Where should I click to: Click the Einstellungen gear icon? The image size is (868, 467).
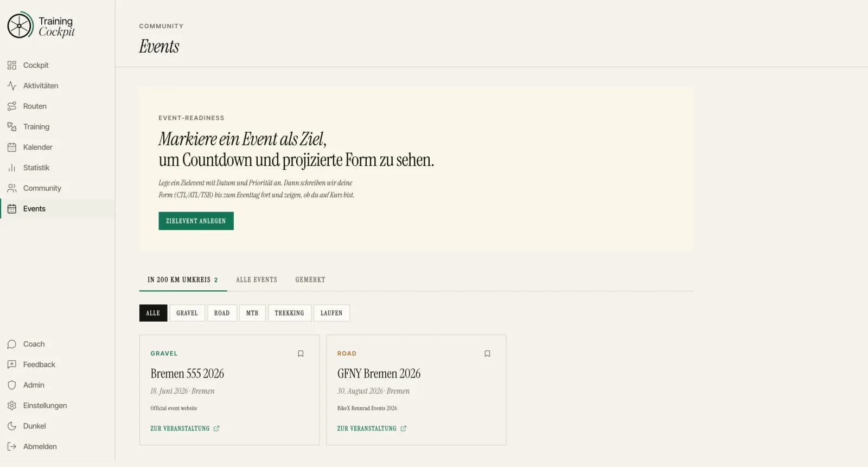coord(12,406)
